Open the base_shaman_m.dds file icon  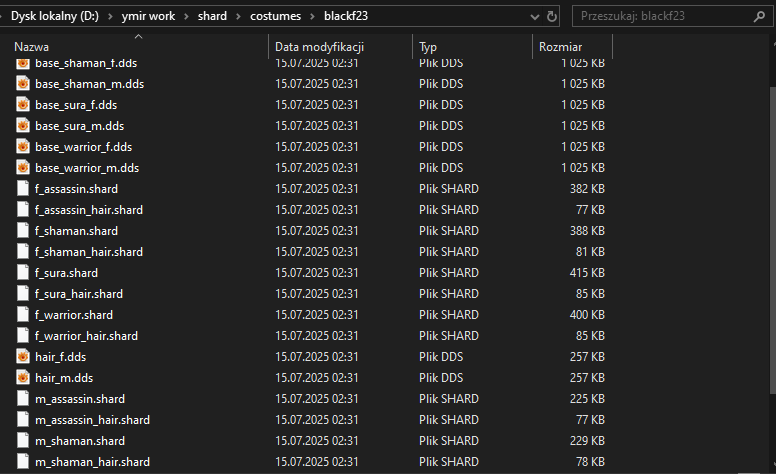click(x=24, y=84)
